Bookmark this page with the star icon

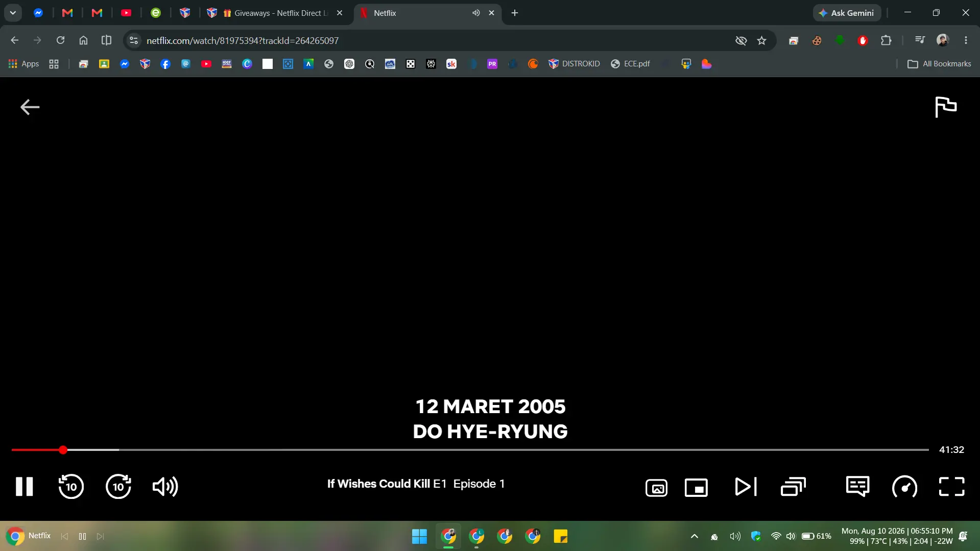coord(761,40)
